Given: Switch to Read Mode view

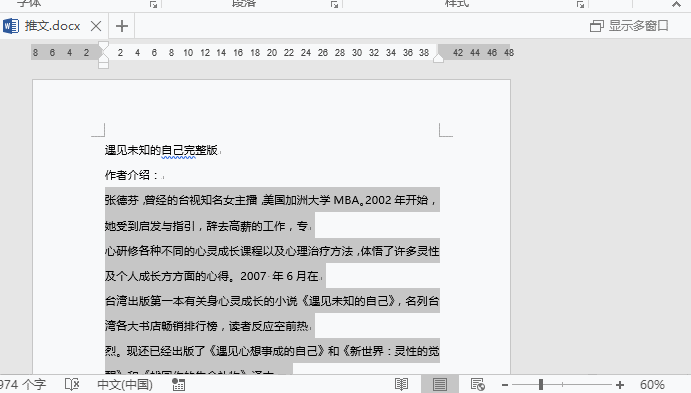Looking at the screenshot, I should [401, 385].
